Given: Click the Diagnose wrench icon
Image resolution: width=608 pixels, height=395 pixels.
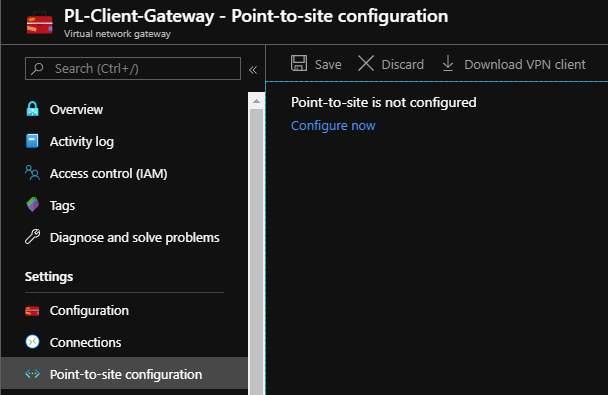Looking at the screenshot, I should click(x=33, y=236).
